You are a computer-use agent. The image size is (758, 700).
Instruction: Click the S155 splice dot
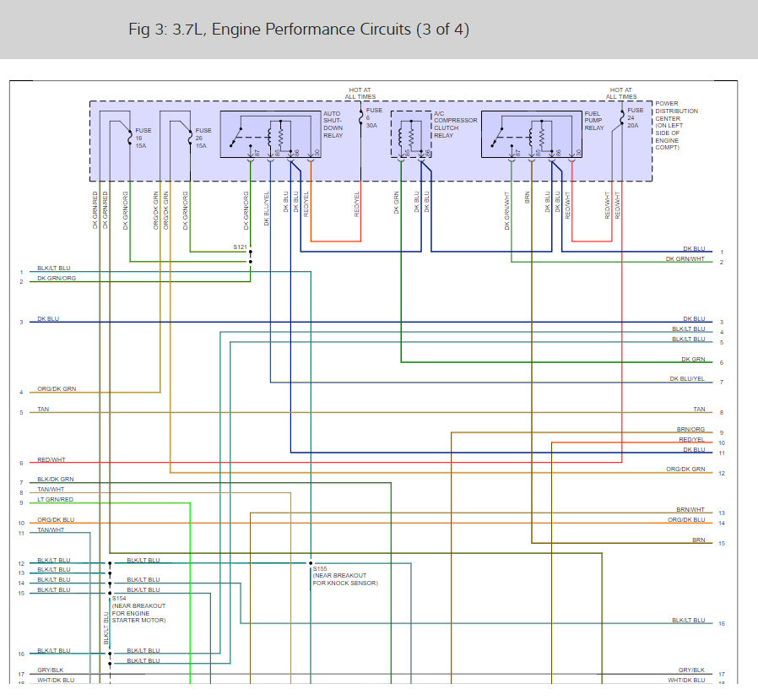pos(311,563)
